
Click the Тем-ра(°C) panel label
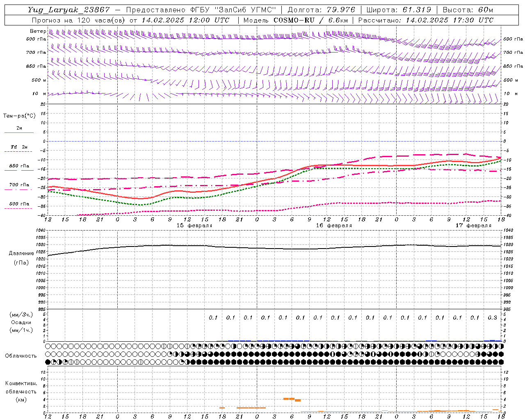coord(19,116)
